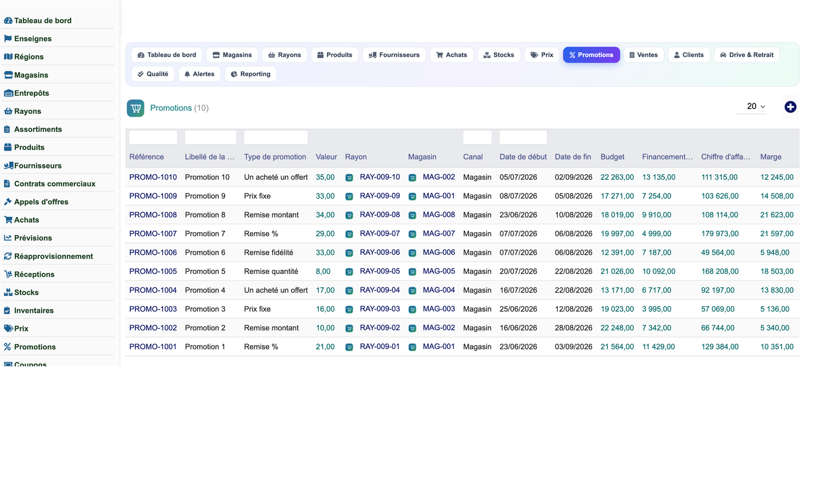Open the MAG-003 magasin link
Image resolution: width=815 pixels, height=504 pixels.
click(439, 309)
